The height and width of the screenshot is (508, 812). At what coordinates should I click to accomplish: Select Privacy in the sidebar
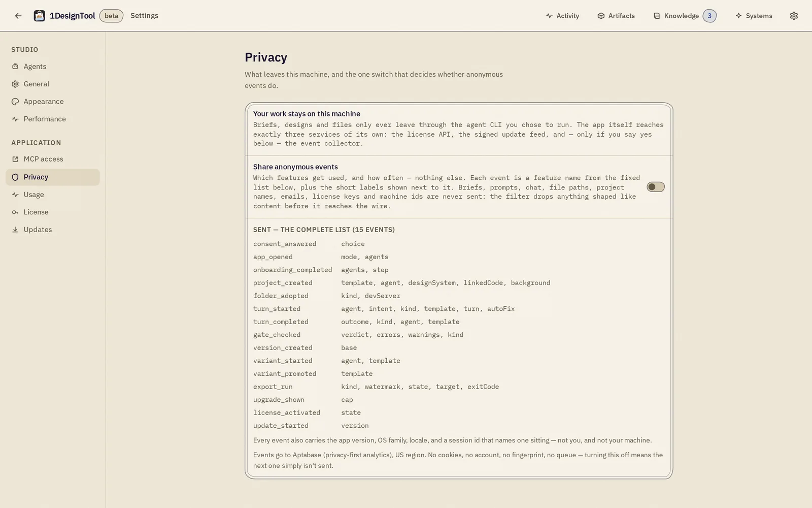click(53, 177)
